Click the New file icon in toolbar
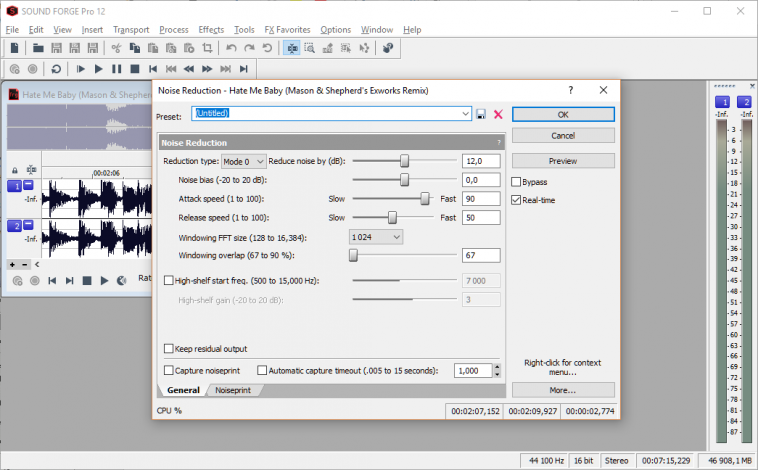The width and height of the screenshot is (758, 470). (x=13, y=47)
